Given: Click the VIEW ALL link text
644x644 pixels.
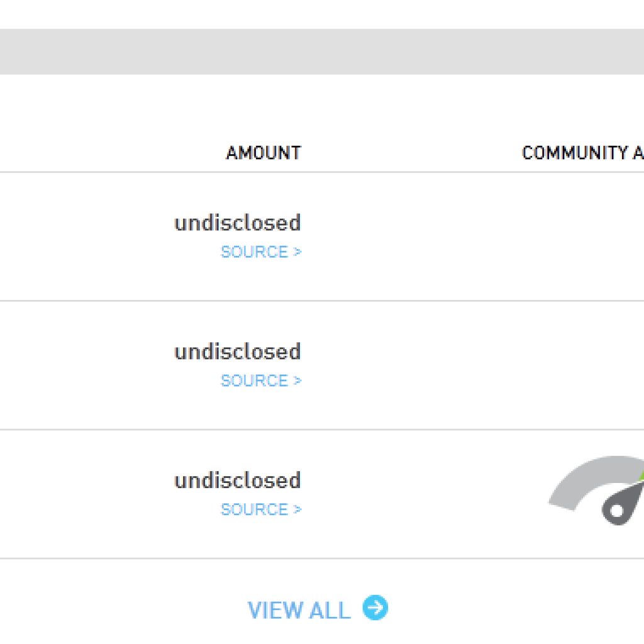Looking at the screenshot, I should tap(299, 610).
